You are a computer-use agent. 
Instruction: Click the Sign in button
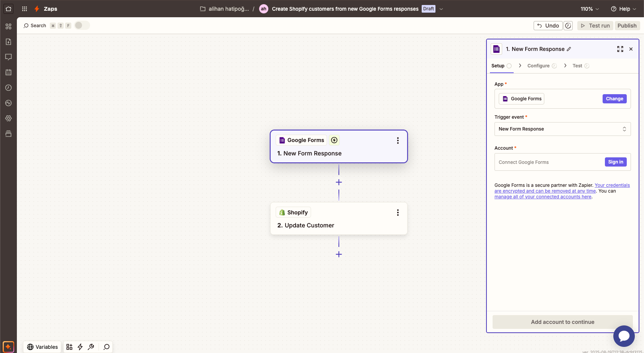point(615,162)
